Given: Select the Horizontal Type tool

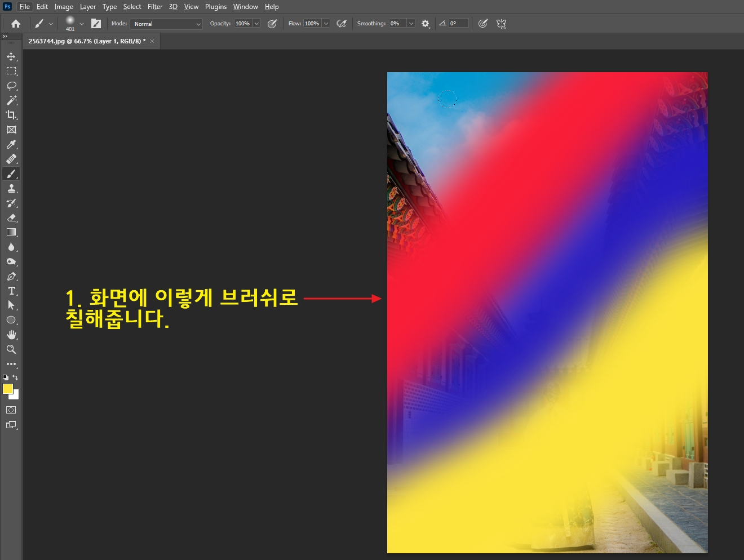Looking at the screenshot, I should click(11, 291).
